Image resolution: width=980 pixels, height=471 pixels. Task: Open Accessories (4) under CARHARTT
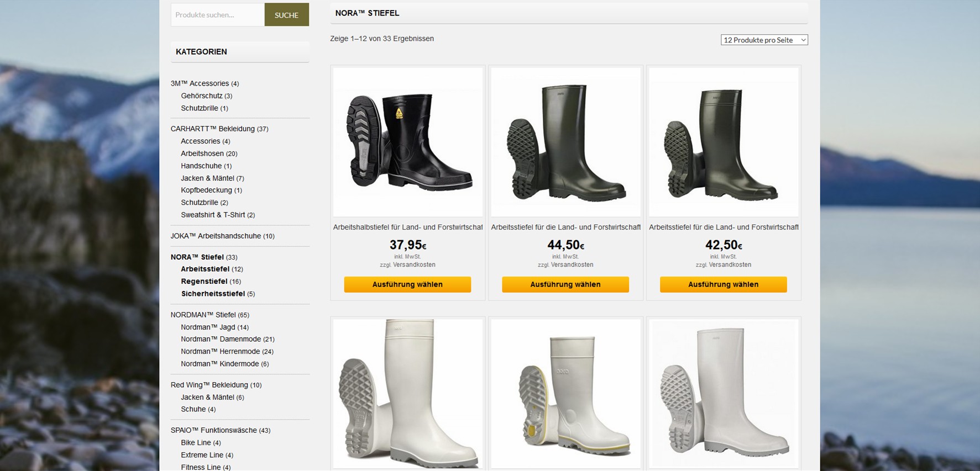tap(200, 141)
